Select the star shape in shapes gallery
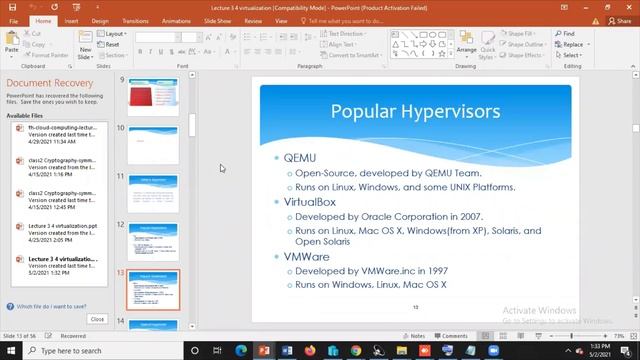Screen dimensions: 640x360 click(442, 53)
